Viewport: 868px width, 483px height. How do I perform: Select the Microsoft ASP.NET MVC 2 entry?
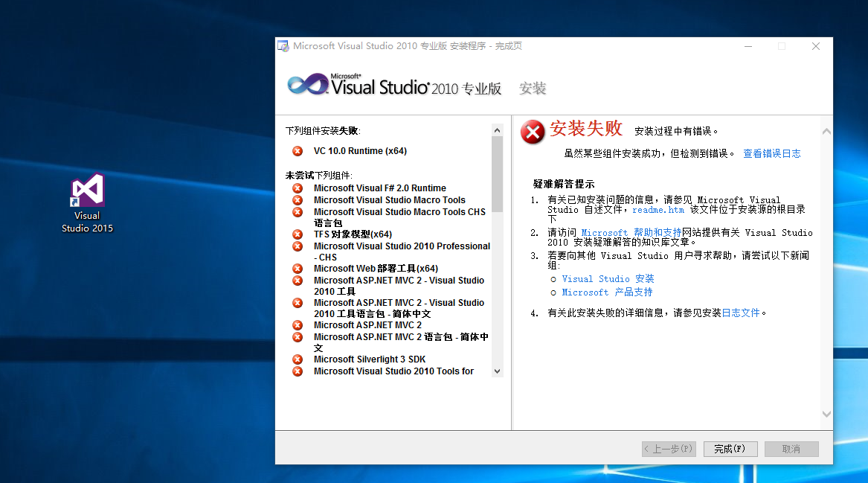(x=367, y=325)
